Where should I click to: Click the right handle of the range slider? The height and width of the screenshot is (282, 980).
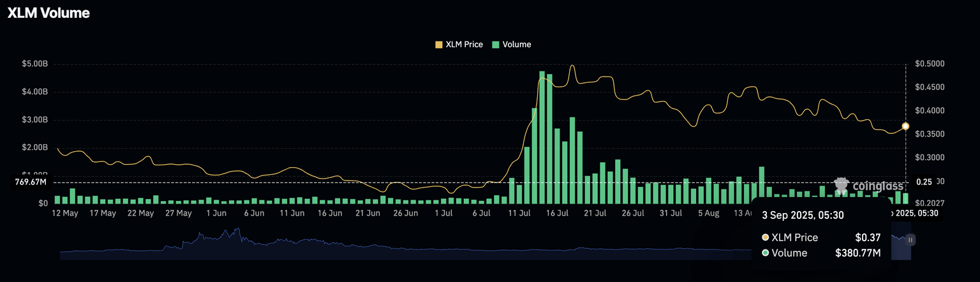point(910,240)
